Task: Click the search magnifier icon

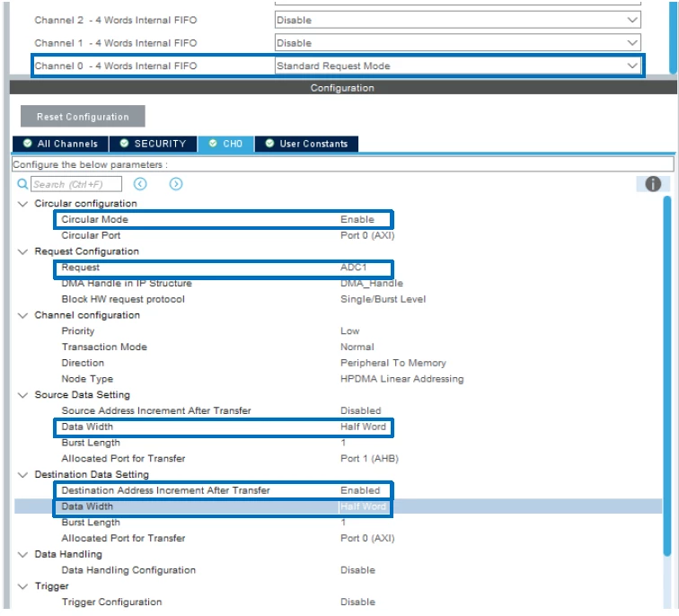Action: coord(22,184)
